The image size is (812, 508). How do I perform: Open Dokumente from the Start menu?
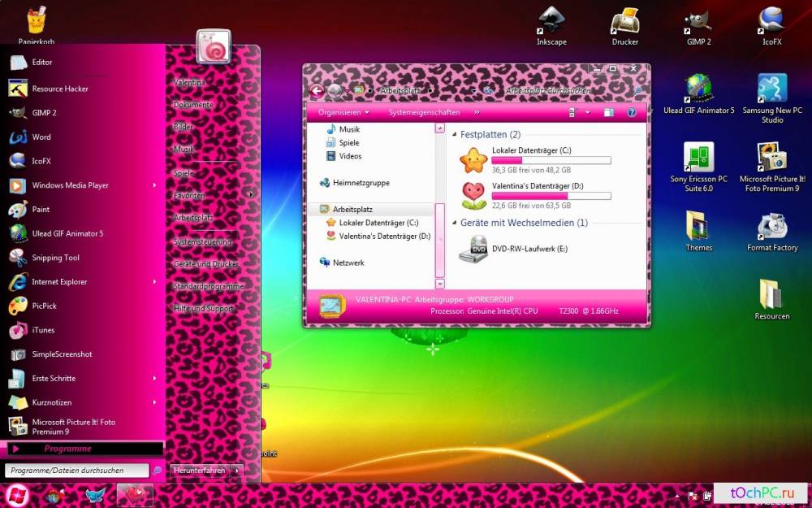click(193, 105)
